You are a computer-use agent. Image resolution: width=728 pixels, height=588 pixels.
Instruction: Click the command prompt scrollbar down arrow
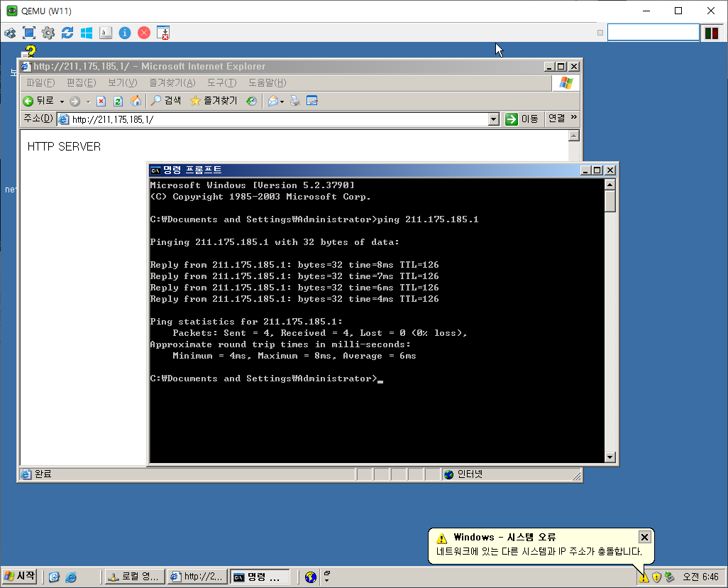tap(610, 457)
